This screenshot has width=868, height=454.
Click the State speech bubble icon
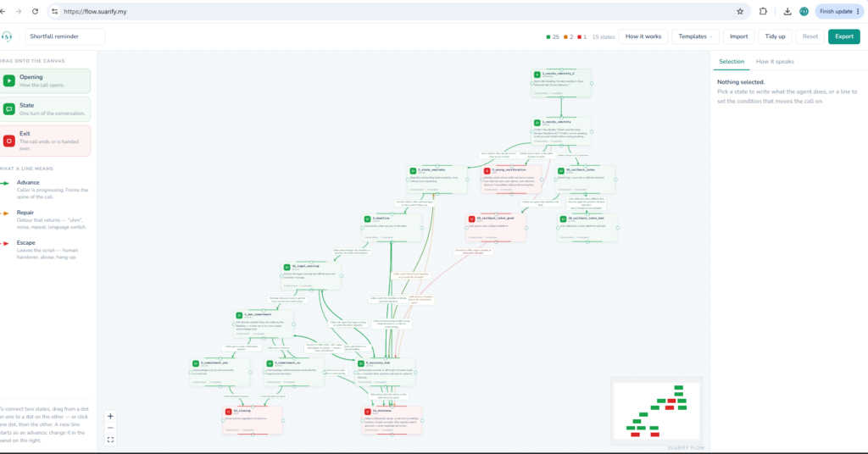coord(8,109)
